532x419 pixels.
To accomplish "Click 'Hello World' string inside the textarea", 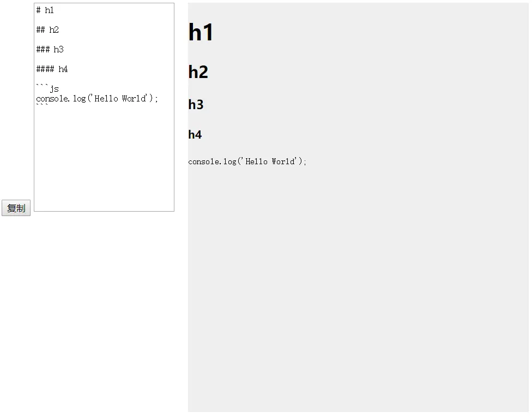I will point(120,98).
